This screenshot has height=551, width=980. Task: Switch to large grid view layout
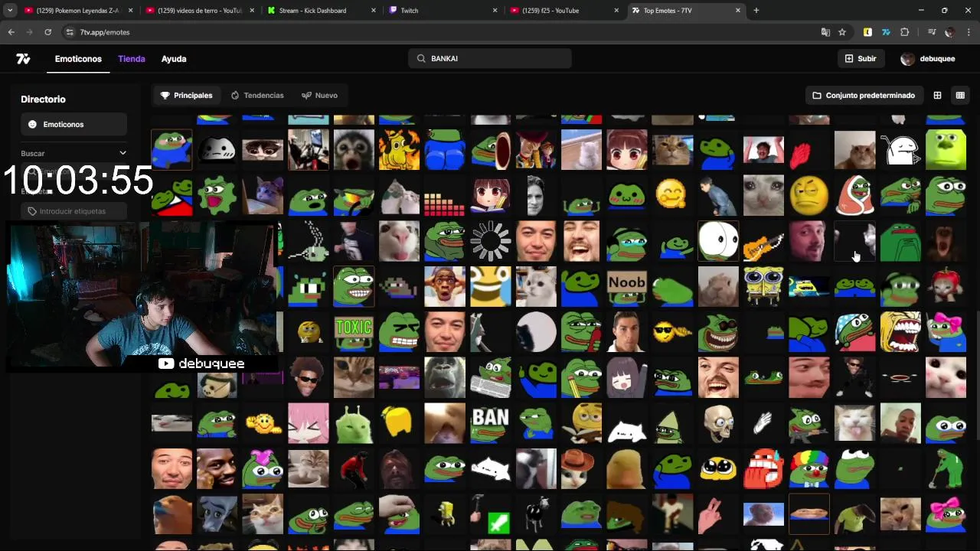tap(937, 96)
